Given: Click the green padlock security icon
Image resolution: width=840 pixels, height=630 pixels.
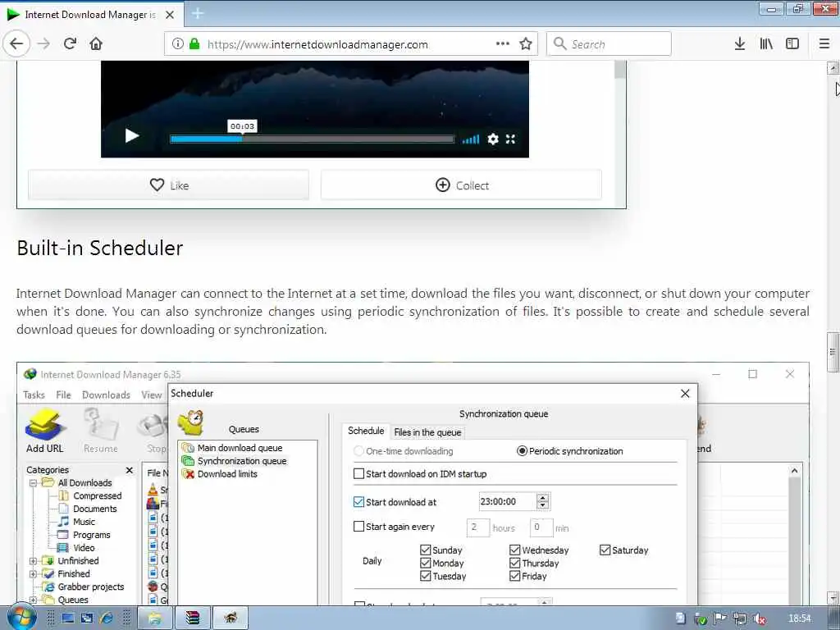Looking at the screenshot, I should [194, 44].
